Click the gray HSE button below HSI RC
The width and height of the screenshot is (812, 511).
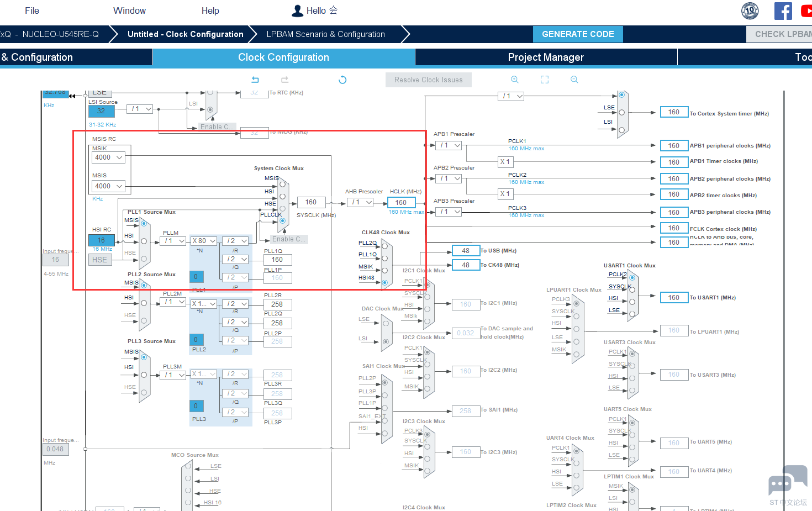(100, 260)
